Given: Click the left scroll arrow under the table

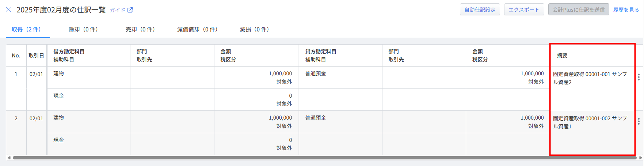Looking at the screenshot, I should click(9, 158).
